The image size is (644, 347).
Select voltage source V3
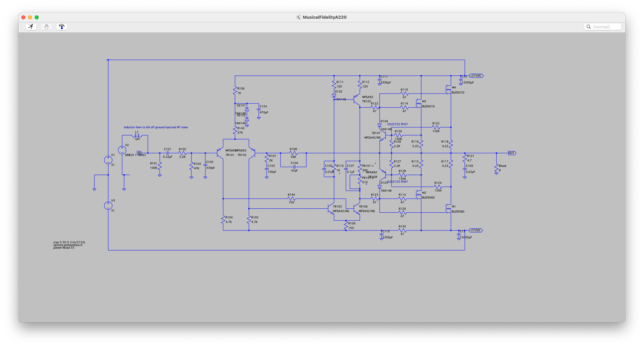tap(108, 206)
